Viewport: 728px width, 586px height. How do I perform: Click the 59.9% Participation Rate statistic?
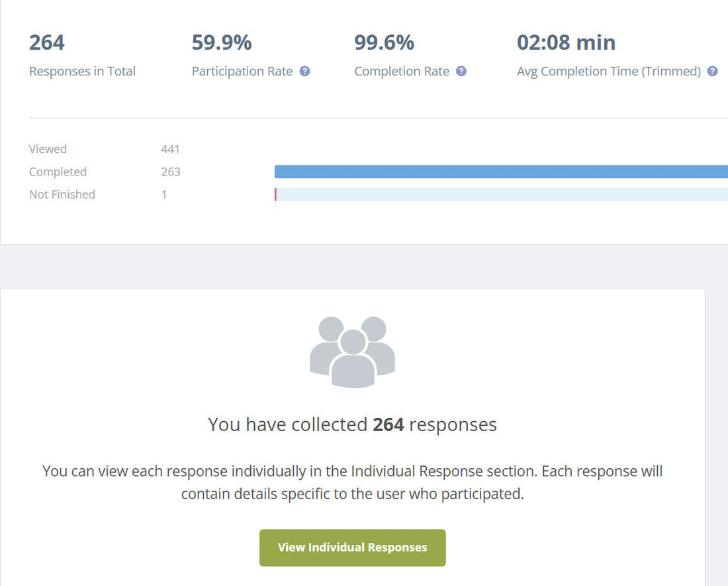coord(221,42)
